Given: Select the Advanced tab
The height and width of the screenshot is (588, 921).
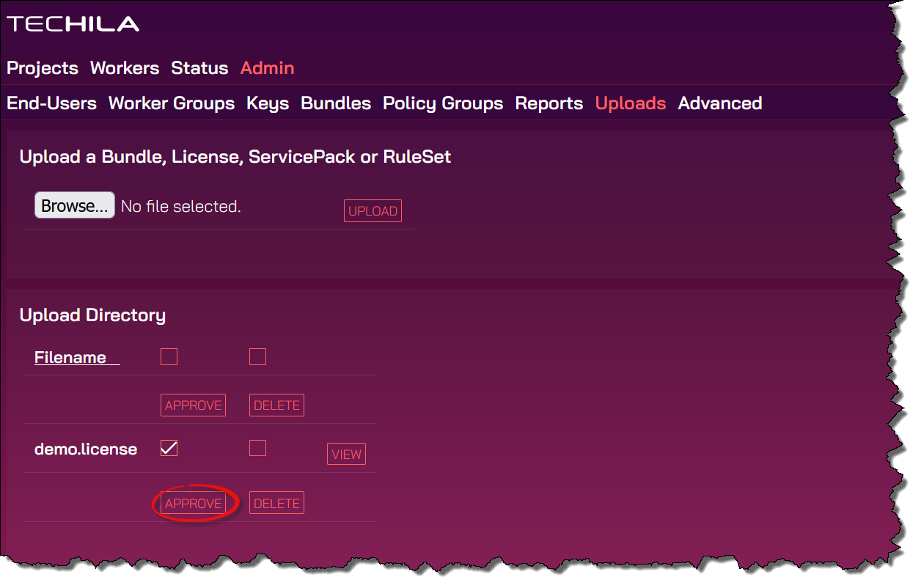Looking at the screenshot, I should pyautogui.click(x=720, y=103).
